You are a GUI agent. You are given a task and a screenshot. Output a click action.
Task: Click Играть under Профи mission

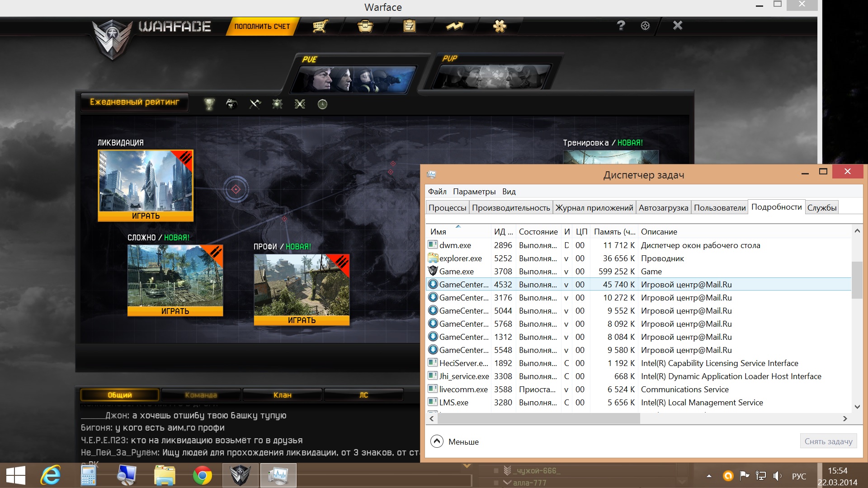(x=302, y=320)
